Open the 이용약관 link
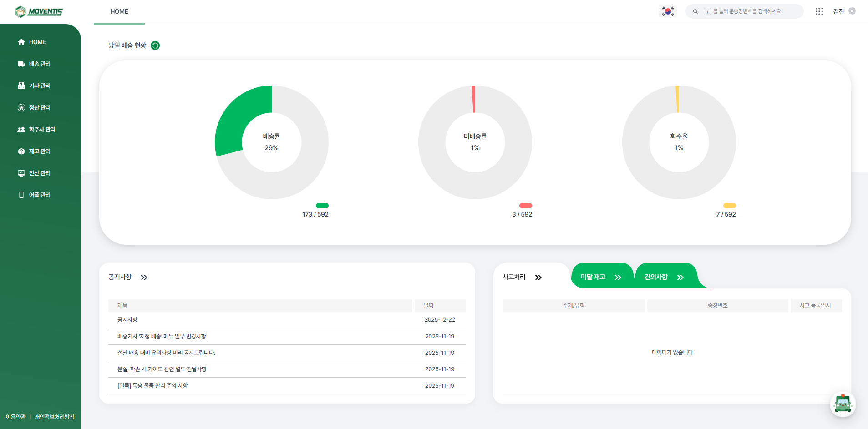Screen dimensions: 868x429 [15, 417]
